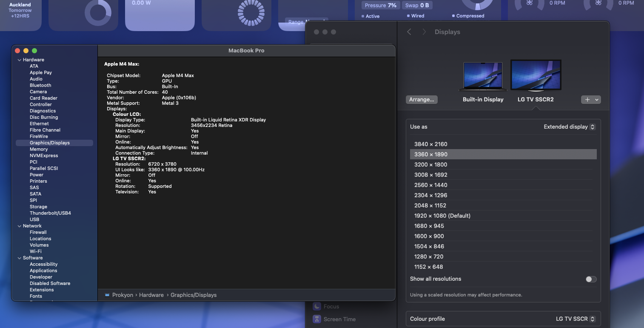The image size is (644, 328).
Task: Select the Built-in Display thumbnail
Action: click(483, 77)
